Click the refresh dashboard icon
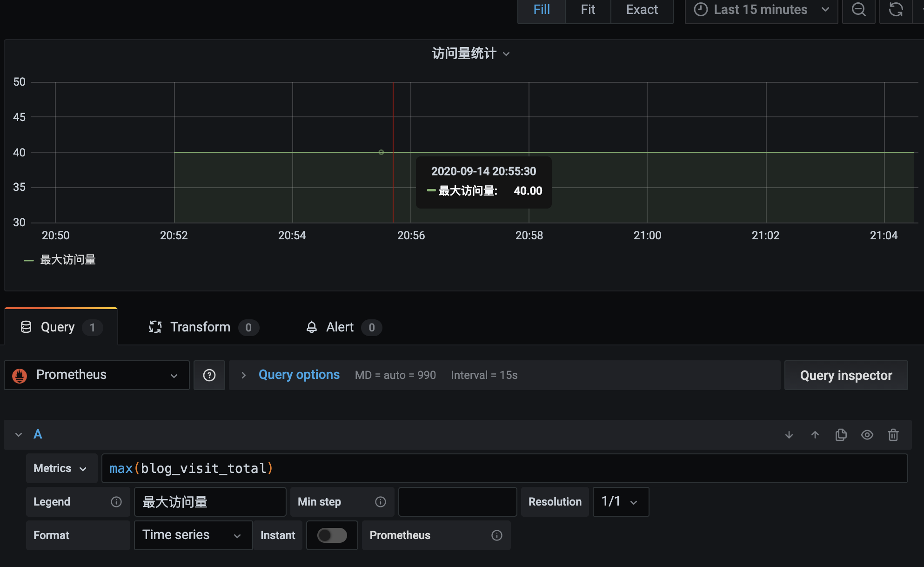Viewport: 924px width, 567px height. point(896,10)
